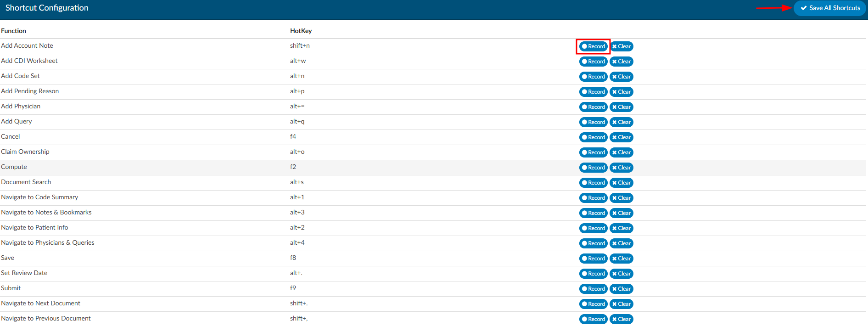Click the f2 hotkey value
Screen dimensions: 868x332
click(x=293, y=167)
